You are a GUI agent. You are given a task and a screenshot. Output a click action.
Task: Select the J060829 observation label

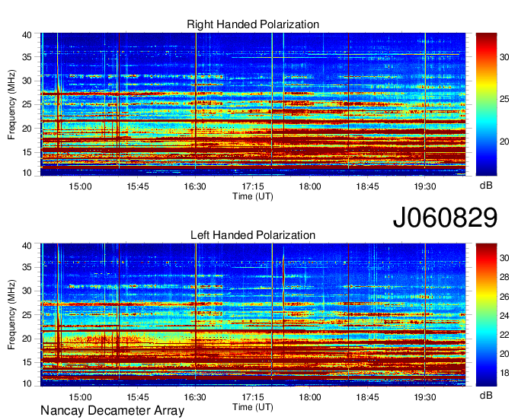(445, 217)
